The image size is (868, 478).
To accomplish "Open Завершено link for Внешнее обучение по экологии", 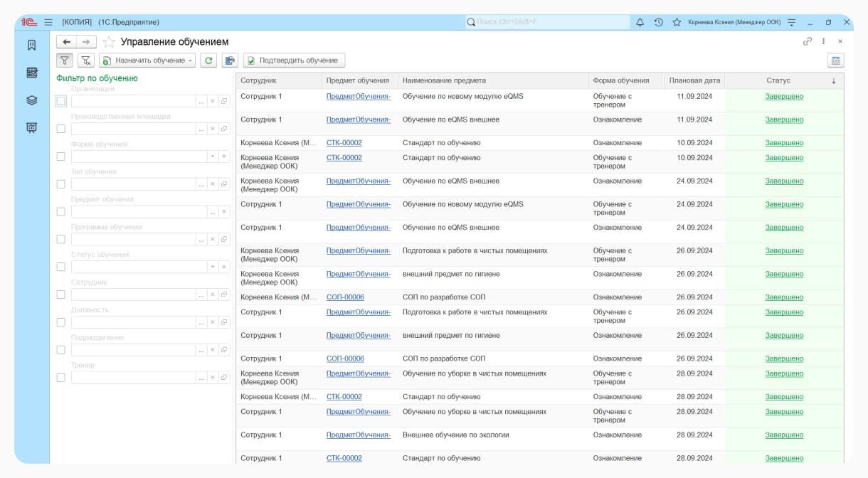I will point(784,435).
